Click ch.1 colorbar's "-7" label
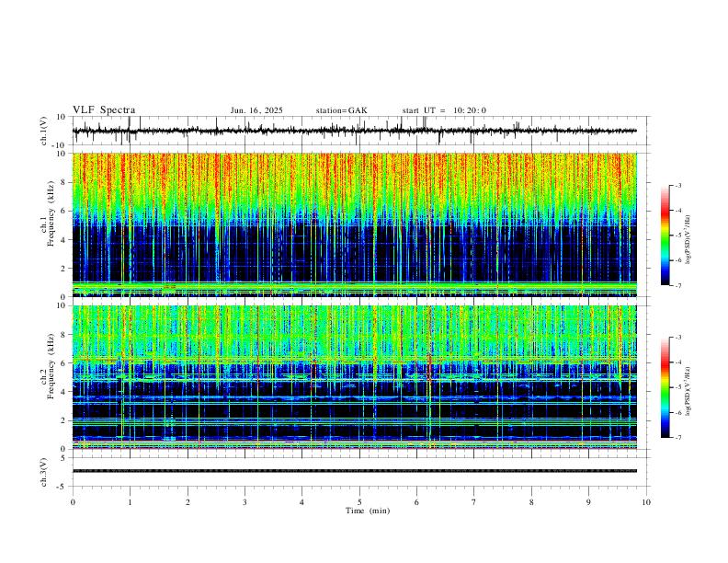Screen dimensions: 728x563 (677, 285)
